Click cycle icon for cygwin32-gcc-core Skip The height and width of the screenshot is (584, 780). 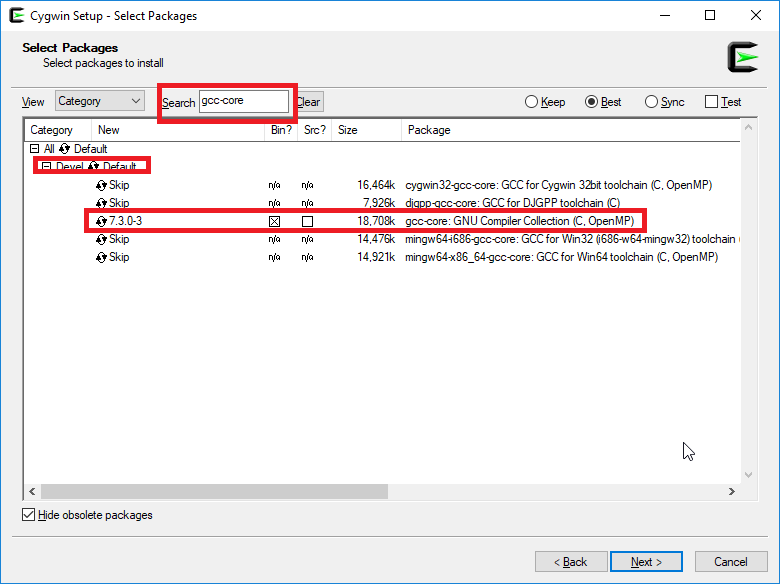pos(101,186)
